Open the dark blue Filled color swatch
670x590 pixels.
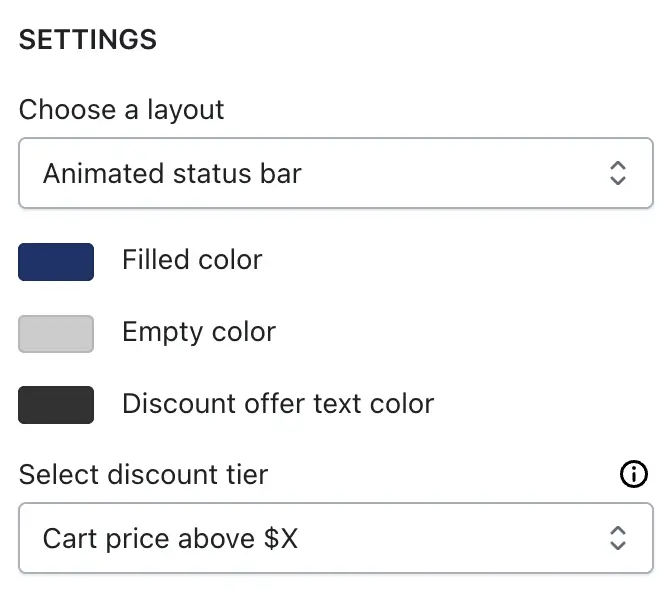pos(56,262)
